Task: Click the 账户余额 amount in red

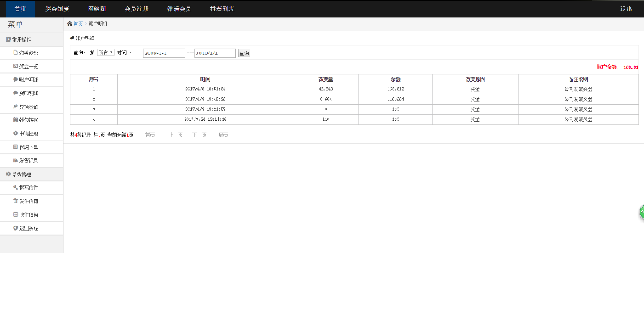Action: coord(630,67)
